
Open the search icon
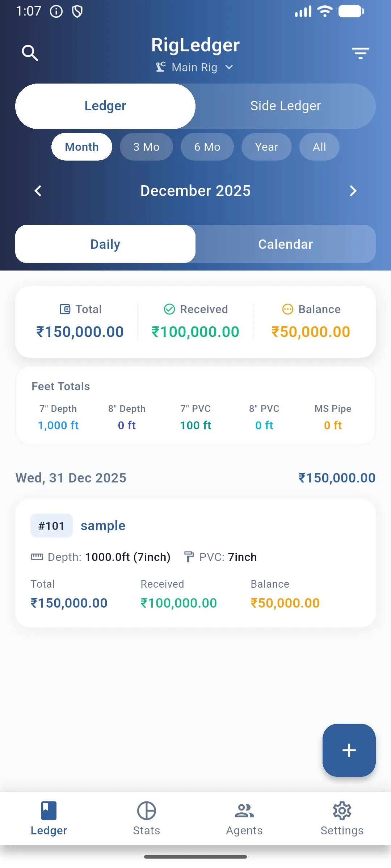30,53
